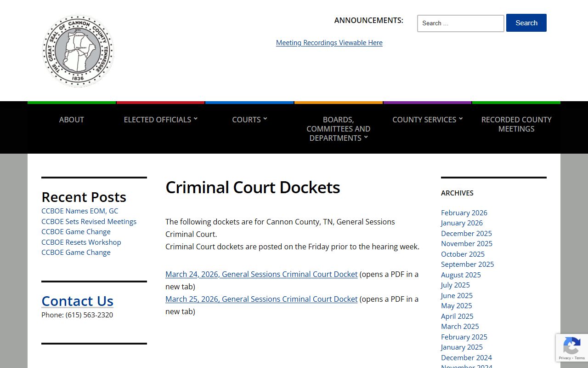Open May 2025 archive
The image size is (588, 368).
(457, 306)
